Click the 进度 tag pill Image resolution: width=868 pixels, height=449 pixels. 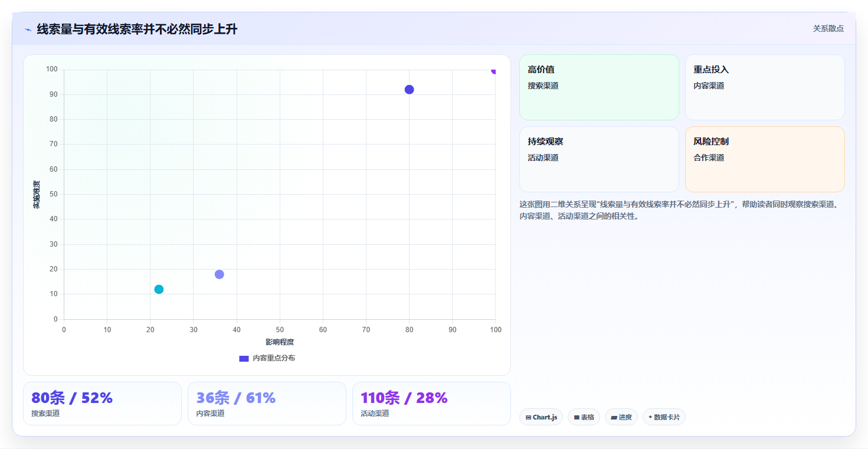click(x=621, y=417)
